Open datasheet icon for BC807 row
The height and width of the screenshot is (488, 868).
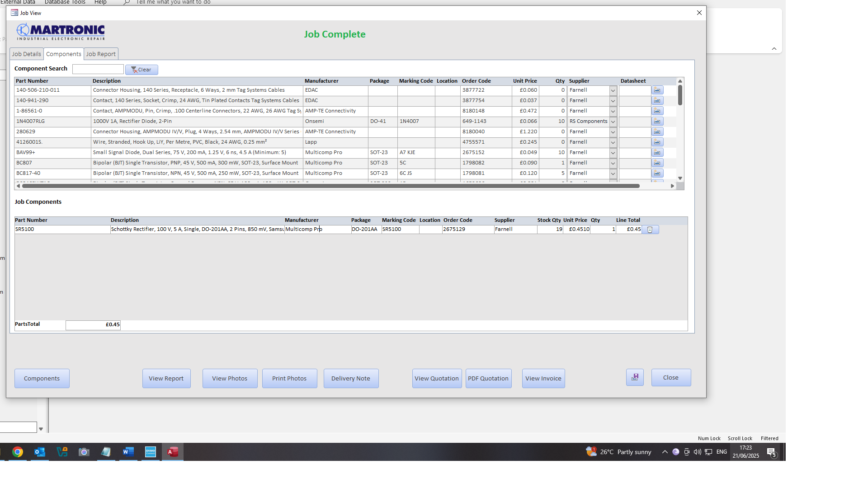tap(657, 163)
